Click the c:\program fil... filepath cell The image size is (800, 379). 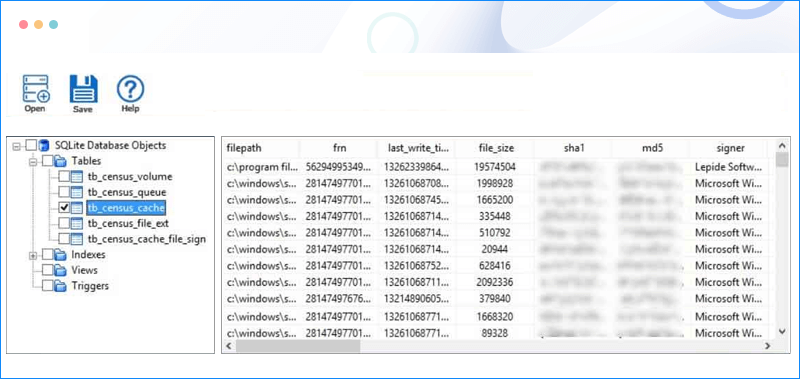[x=261, y=166]
